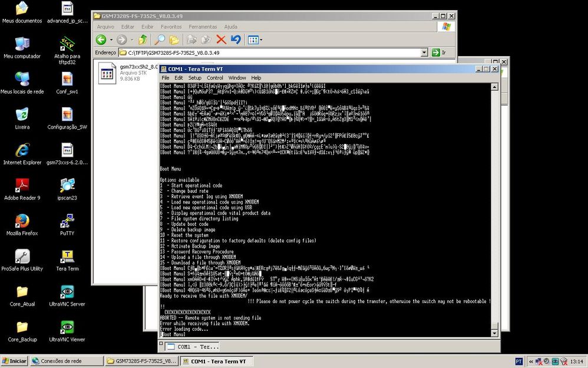This screenshot has height=368, width=588.
Task: Open PuTTY desktop shortcut
Action: tap(67, 222)
